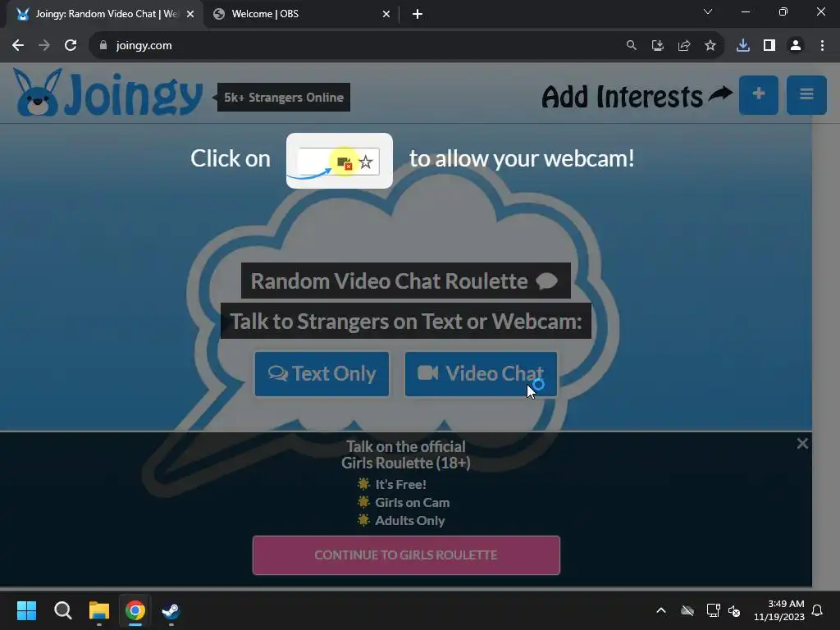Click Talk to Strangers on Text or Webcam
Image resolution: width=840 pixels, height=630 pixels.
[x=405, y=322]
